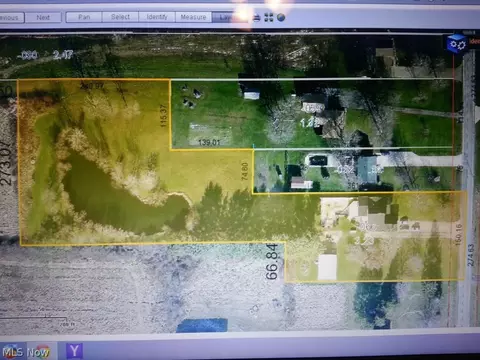Click the globe icon in toolbar
Image resolution: width=480 pixels, height=360 pixels.
pyautogui.click(x=281, y=17)
